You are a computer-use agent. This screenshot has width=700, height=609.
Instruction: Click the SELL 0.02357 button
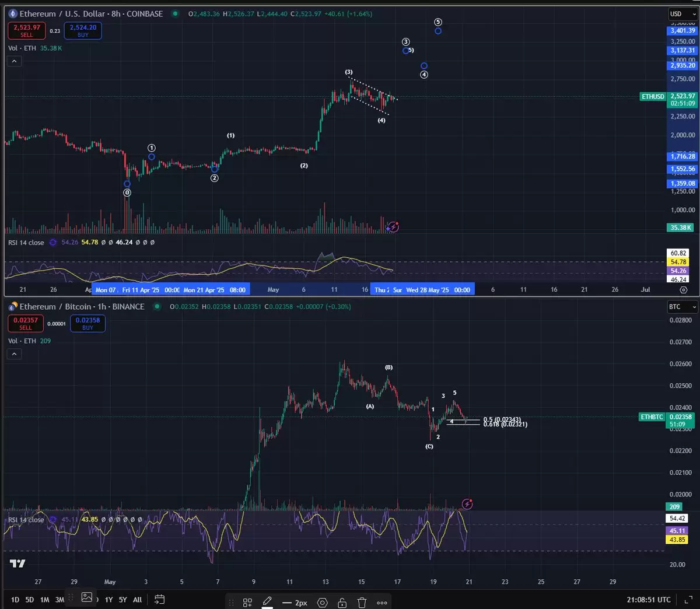[x=26, y=323]
